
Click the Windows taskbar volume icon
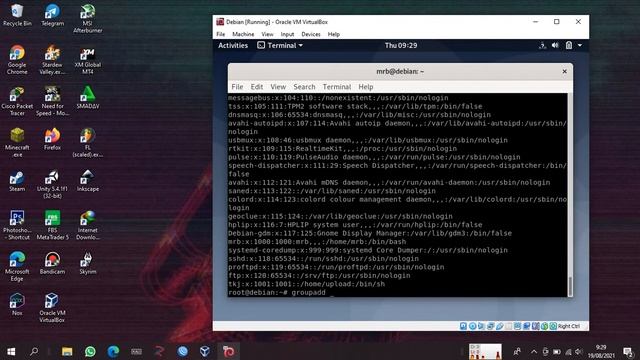click(x=578, y=351)
